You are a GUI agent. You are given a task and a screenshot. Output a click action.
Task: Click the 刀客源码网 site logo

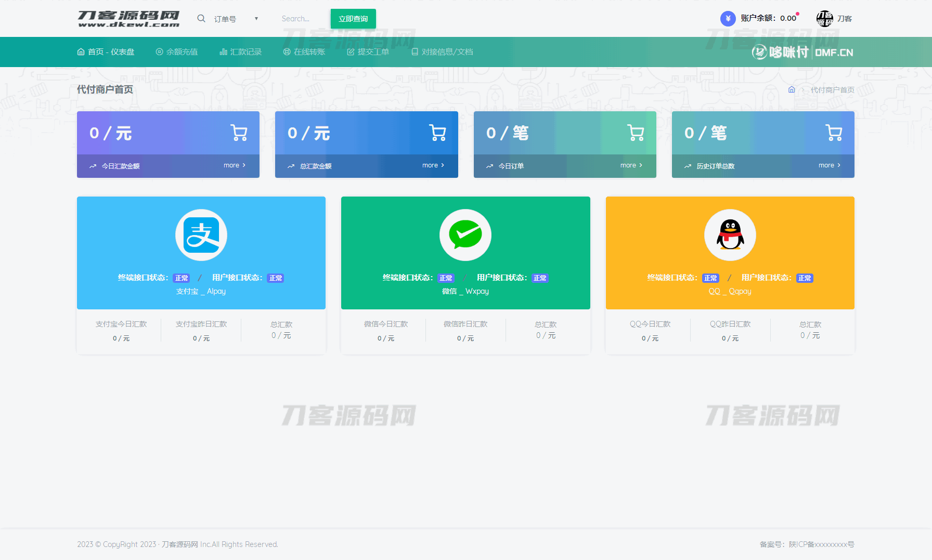click(128, 19)
